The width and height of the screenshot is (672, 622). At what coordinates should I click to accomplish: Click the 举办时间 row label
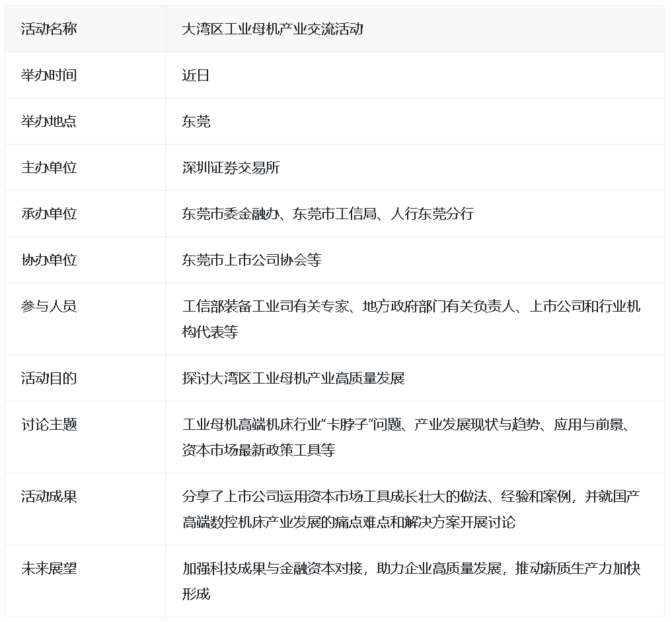pyautogui.click(x=49, y=75)
